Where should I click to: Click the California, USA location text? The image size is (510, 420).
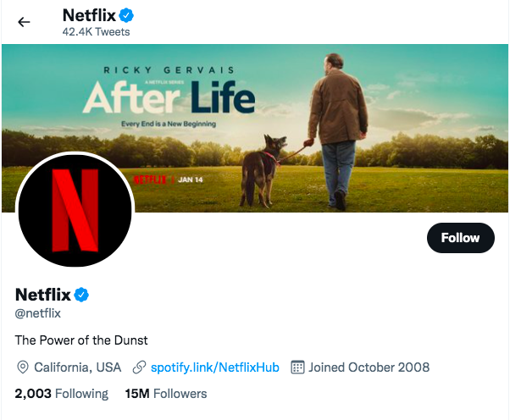77,367
